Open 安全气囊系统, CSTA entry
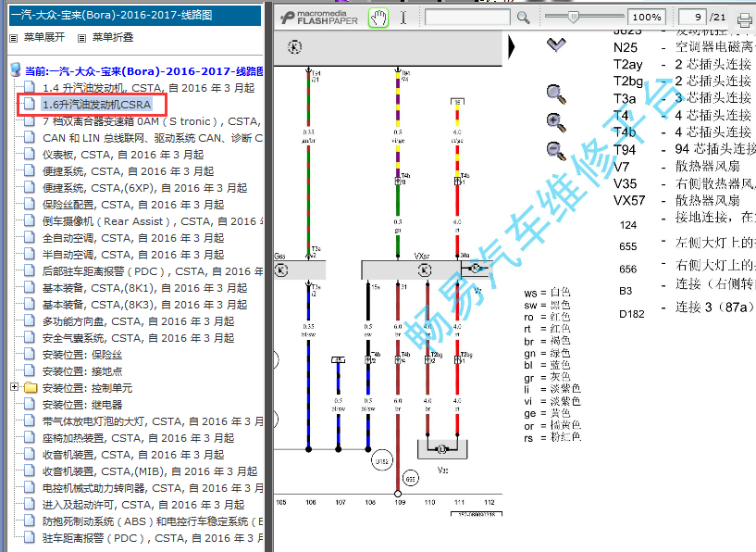 click(x=139, y=338)
